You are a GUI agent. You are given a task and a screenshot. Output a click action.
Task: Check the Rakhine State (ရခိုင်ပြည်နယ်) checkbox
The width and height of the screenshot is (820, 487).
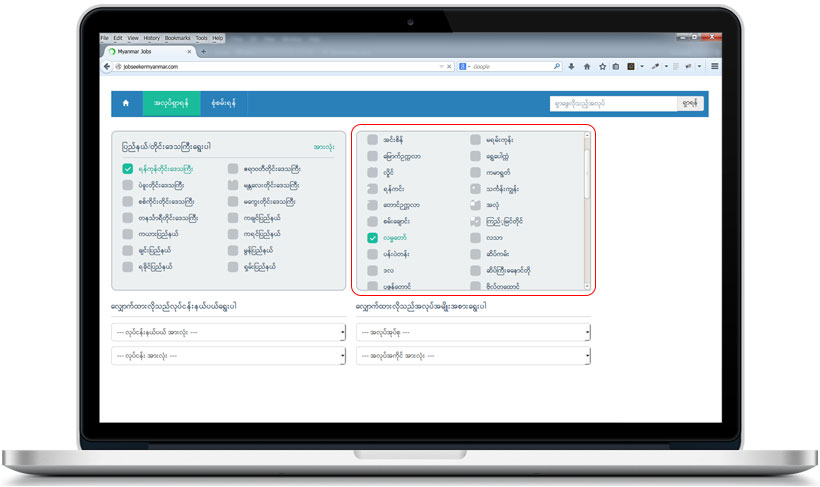128,266
